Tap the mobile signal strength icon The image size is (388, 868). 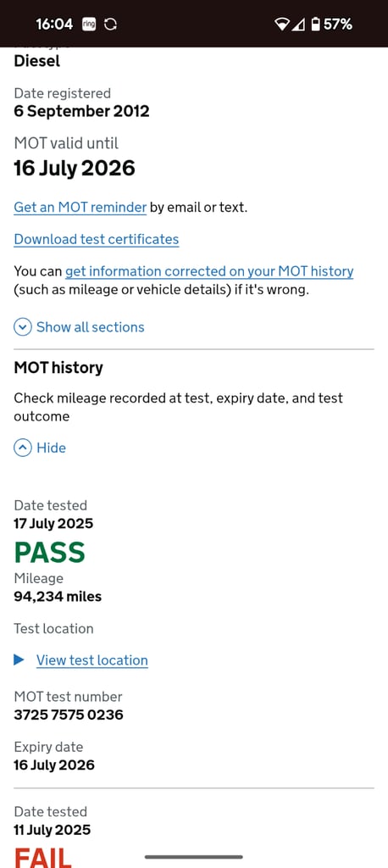[x=298, y=25]
